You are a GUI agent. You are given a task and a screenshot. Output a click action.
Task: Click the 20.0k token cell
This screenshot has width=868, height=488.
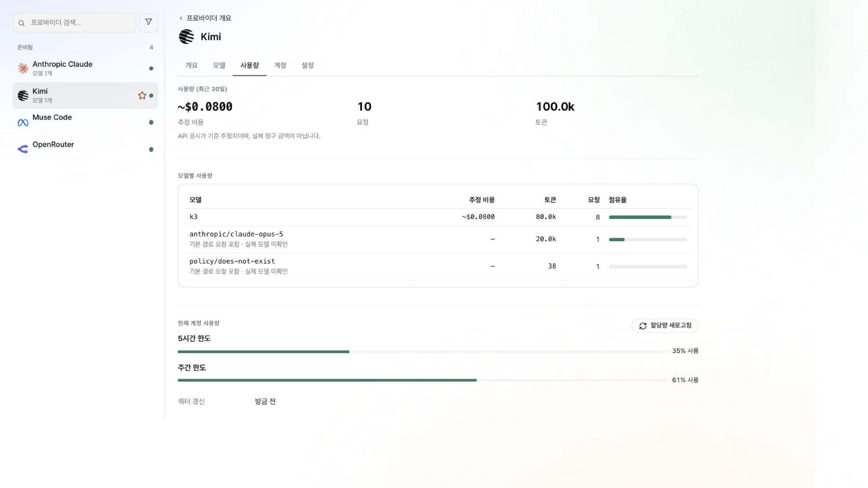[x=546, y=239]
